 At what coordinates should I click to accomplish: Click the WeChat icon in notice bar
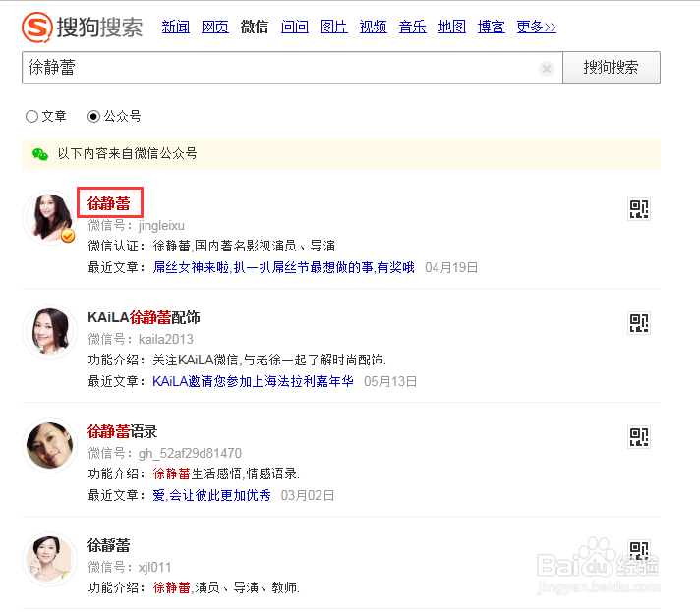click(x=40, y=154)
